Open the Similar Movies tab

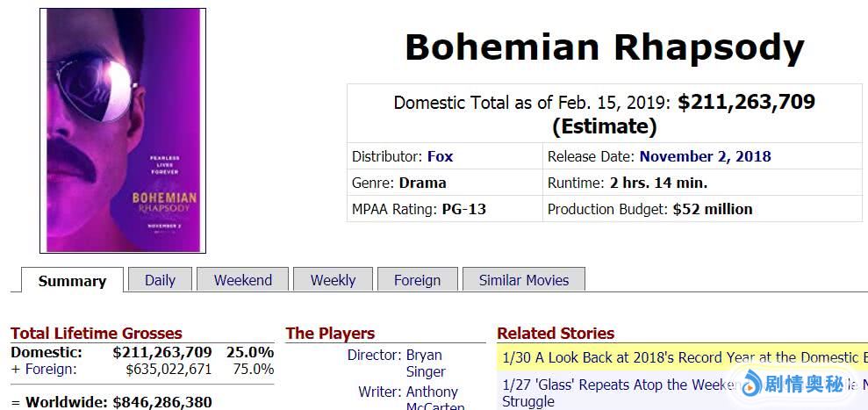coord(523,280)
